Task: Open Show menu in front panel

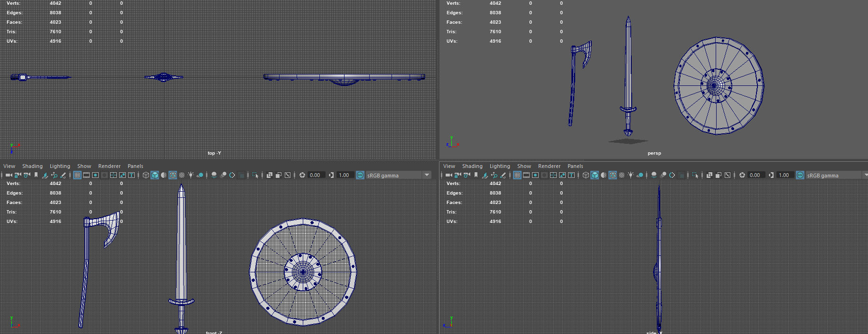Action: 84,166
